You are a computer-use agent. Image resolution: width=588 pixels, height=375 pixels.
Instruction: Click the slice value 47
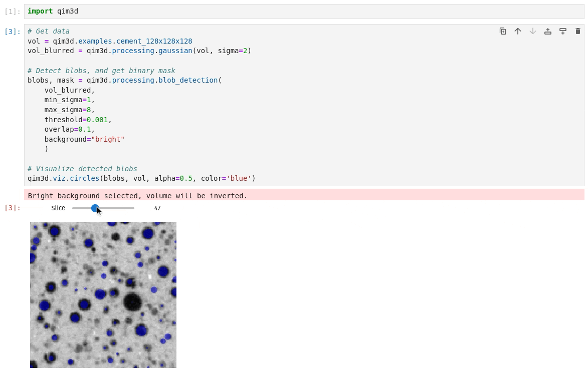157,208
